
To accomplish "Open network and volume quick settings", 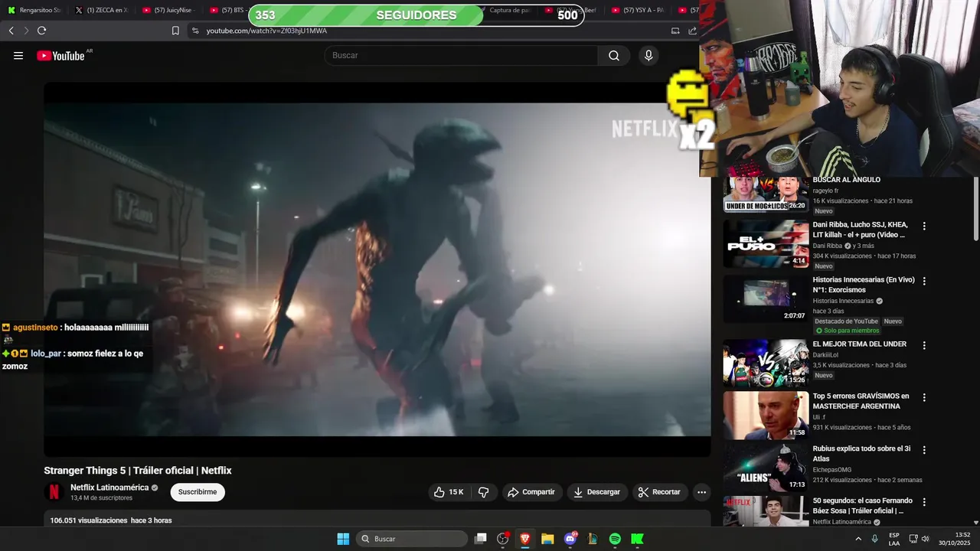I will 919,539.
